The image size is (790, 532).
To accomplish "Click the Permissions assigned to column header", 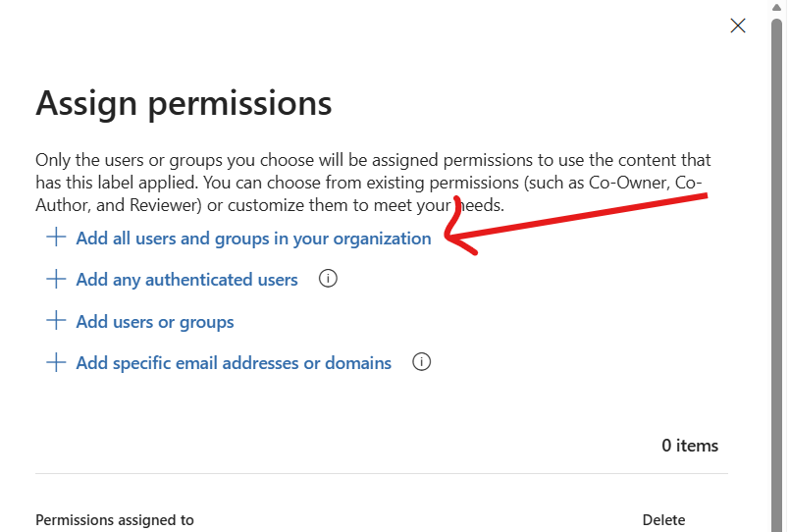I will 115,520.
